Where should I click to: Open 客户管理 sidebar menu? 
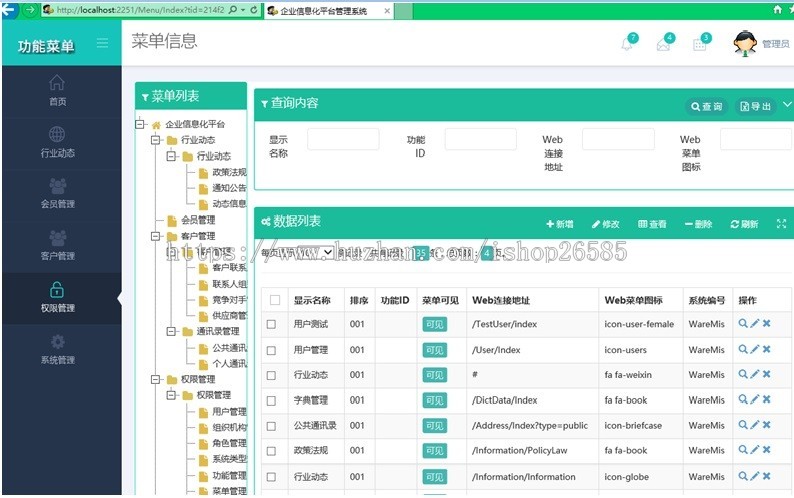(57, 246)
